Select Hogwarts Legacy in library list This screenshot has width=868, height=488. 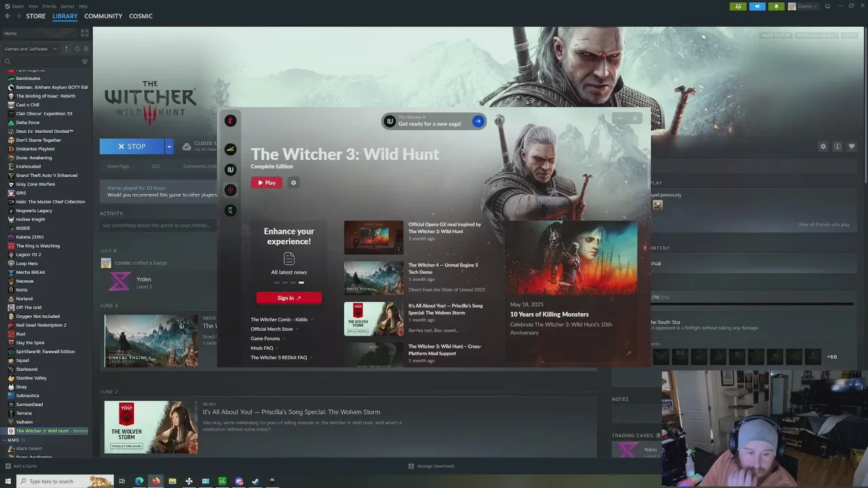pyautogui.click(x=34, y=211)
